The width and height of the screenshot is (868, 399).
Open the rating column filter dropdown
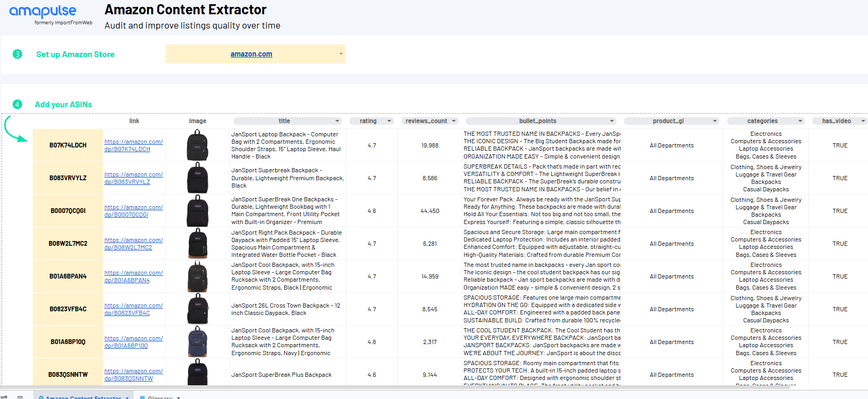tap(389, 121)
